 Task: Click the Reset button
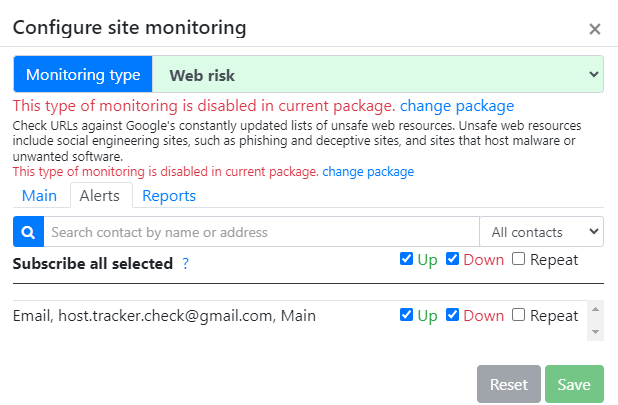pos(509,384)
